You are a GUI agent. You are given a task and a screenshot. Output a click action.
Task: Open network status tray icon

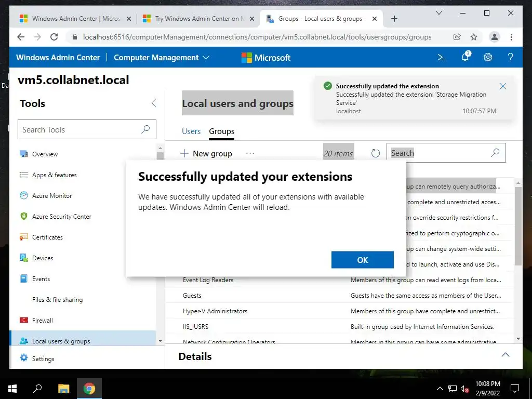(x=453, y=389)
